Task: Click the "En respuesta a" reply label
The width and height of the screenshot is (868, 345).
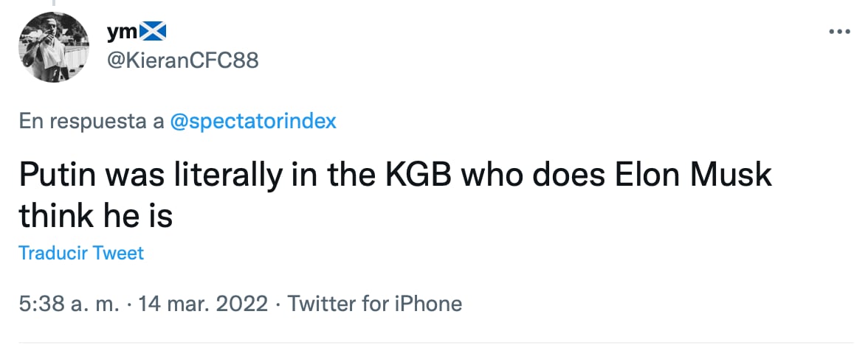Action: point(92,122)
